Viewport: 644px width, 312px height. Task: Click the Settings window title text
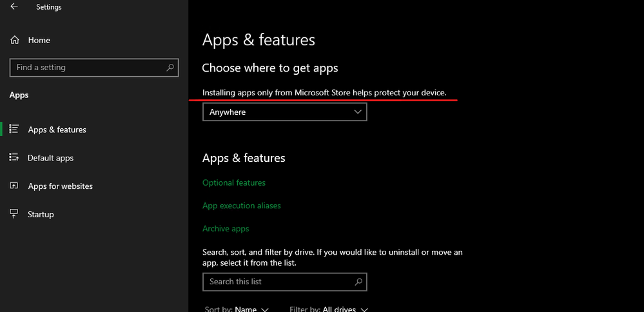pos(49,7)
